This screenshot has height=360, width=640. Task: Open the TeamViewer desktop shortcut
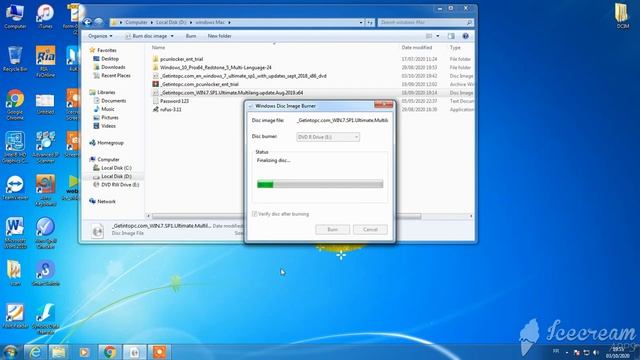coord(15,188)
